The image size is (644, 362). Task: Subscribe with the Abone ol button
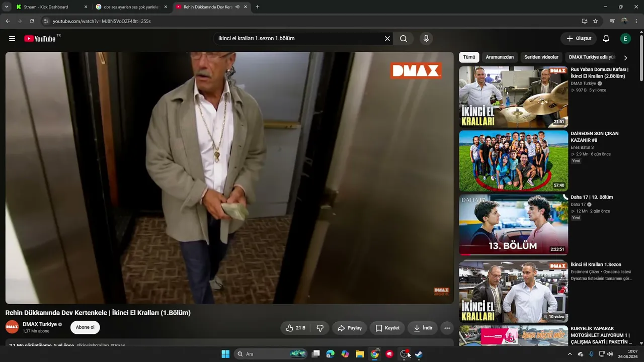(x=85, y=327)
